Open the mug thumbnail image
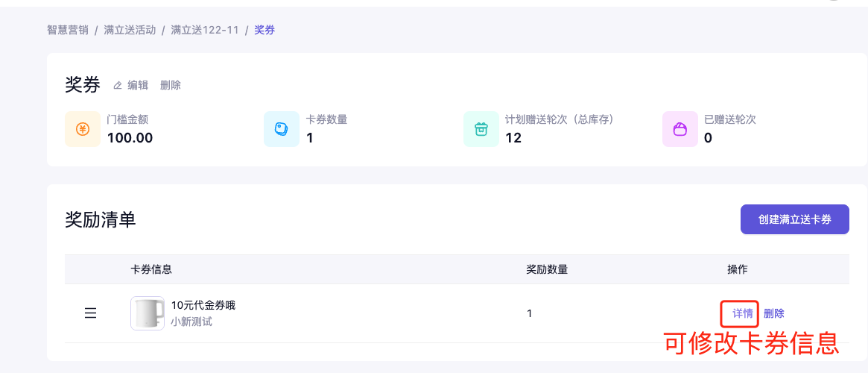The image size is (868, 373). pyautogui.click(x=148, y=313)
